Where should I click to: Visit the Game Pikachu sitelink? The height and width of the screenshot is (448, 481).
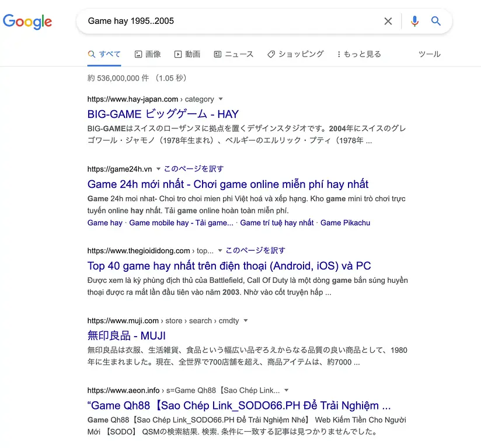pyautogui.click(x=345, y=222)
